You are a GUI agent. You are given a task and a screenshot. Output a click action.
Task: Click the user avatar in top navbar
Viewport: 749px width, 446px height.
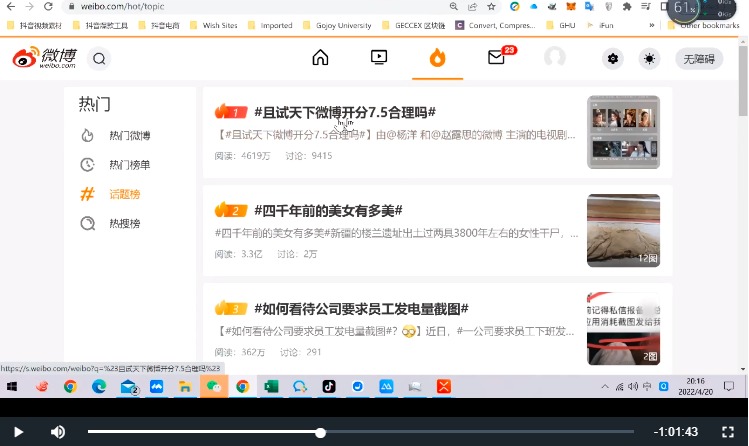click(555, 58)
